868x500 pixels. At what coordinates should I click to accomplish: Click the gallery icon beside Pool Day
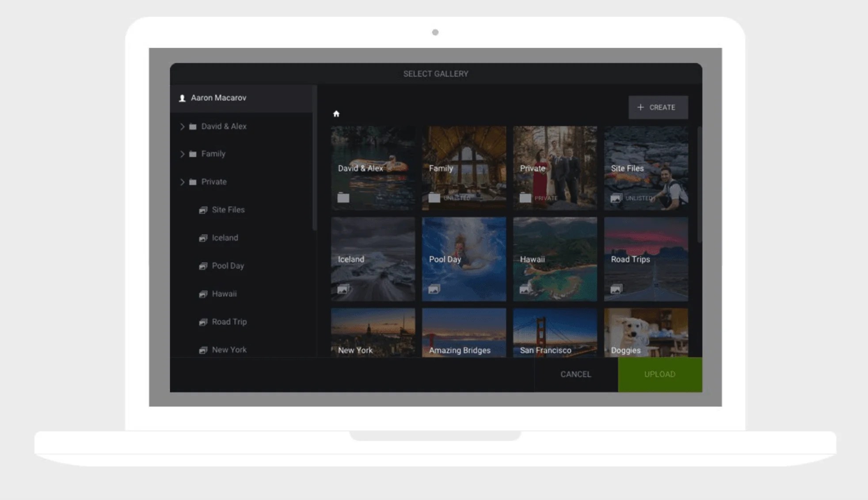pos(203,266)
